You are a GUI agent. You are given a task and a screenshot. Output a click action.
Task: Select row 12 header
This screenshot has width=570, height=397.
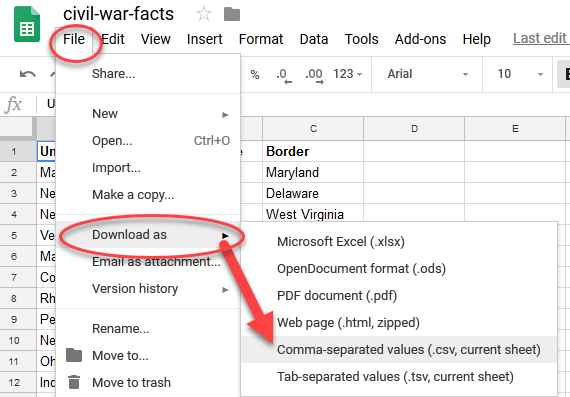click(x=18, y=382)
